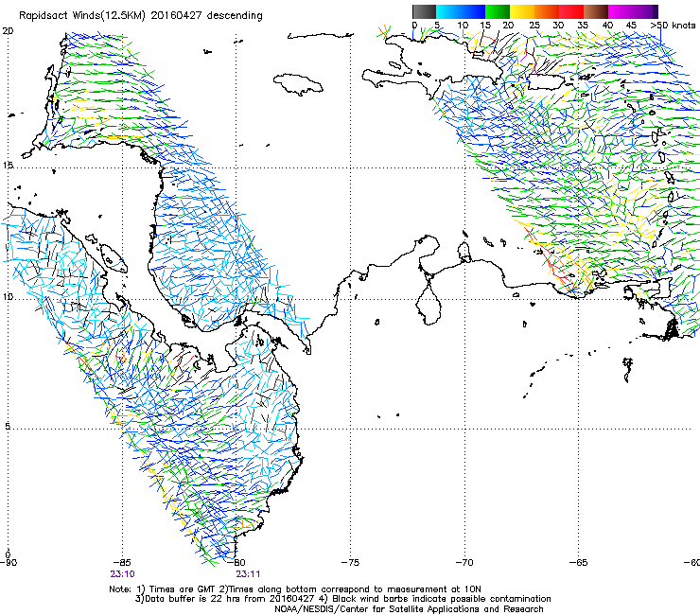The height and width of the screenshot is (615, 700).
Task: Click the magenta 40-45 knots color swatch
Action: coord(621,11)
